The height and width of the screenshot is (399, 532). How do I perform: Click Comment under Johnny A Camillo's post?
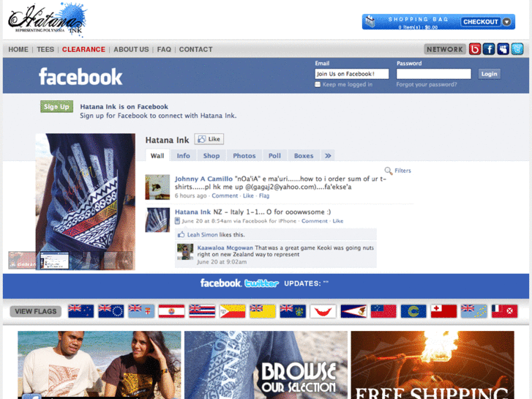click(x=225, y=195)
